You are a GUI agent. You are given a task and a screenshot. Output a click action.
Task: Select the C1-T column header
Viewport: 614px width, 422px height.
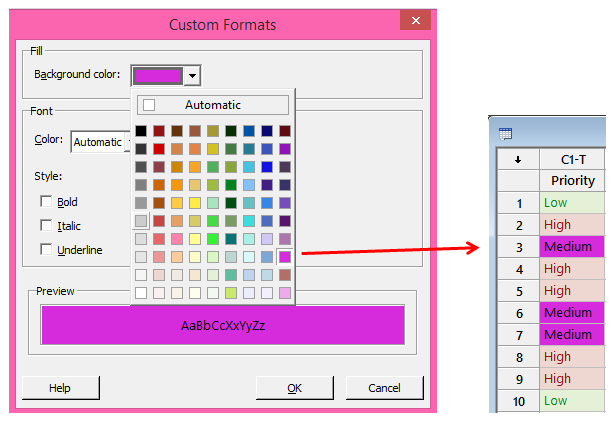click(572, 159)
